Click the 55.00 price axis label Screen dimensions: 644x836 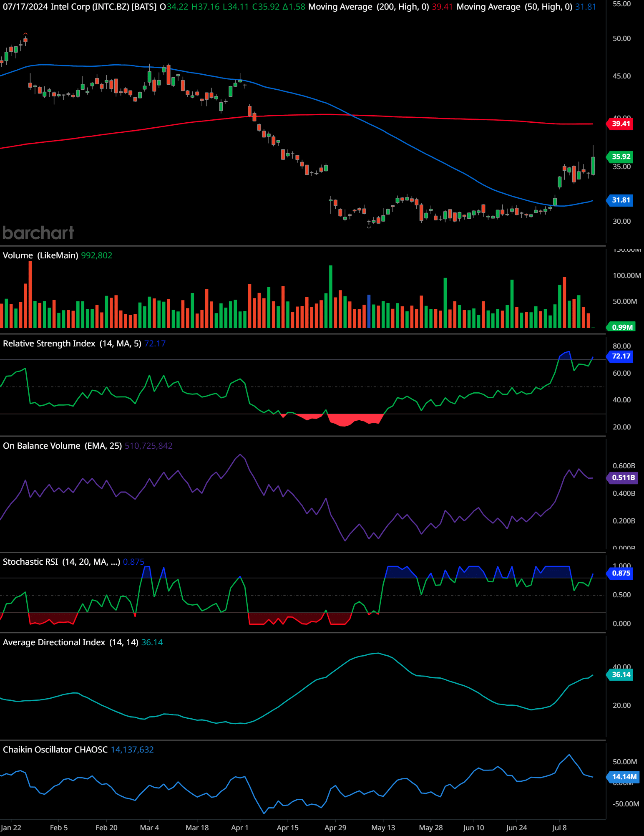(x=621, y=4)
